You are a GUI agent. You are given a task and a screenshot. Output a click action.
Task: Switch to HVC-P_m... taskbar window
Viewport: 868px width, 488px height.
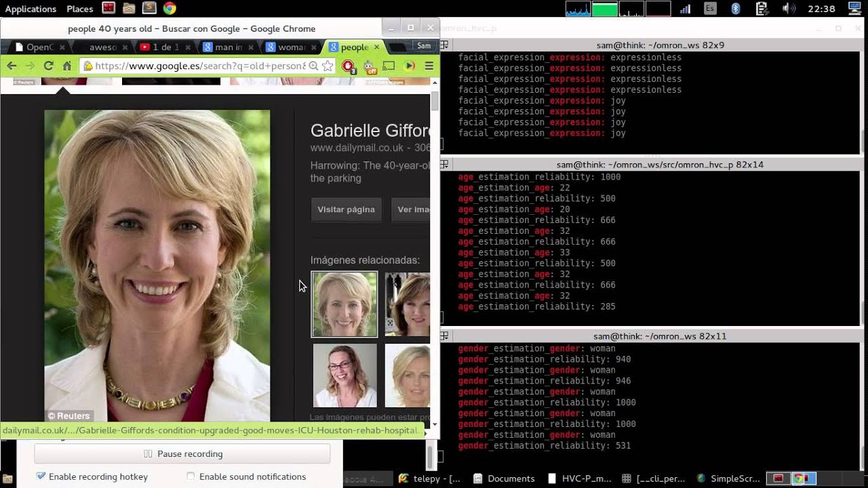pyautogui.click(x=579, y=479)
